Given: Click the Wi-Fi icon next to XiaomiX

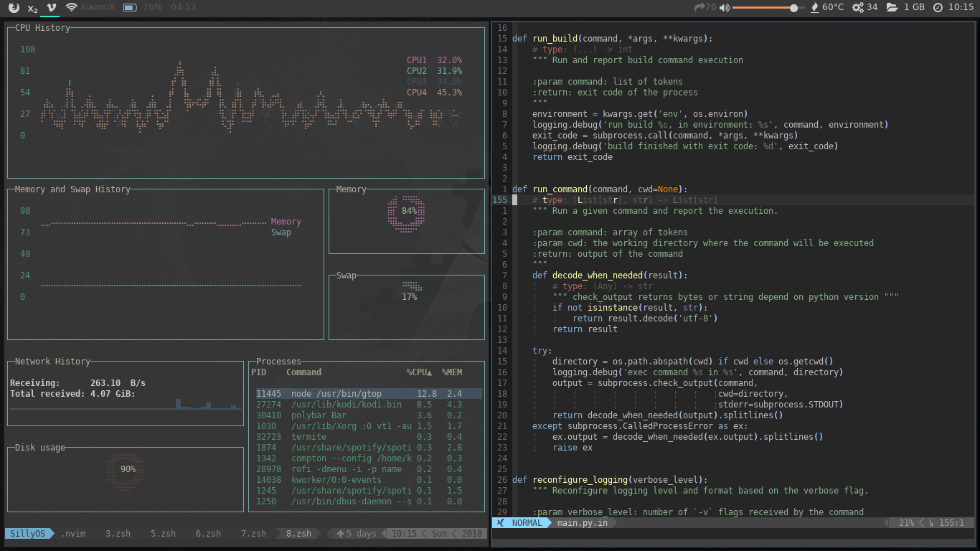Looking at the screenshot, I should [71, 7].
